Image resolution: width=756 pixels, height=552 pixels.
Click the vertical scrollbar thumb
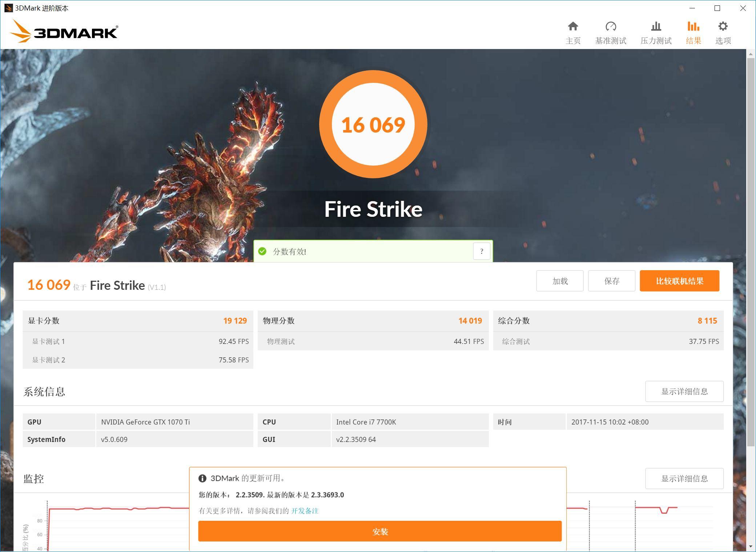tap(751, 252)
